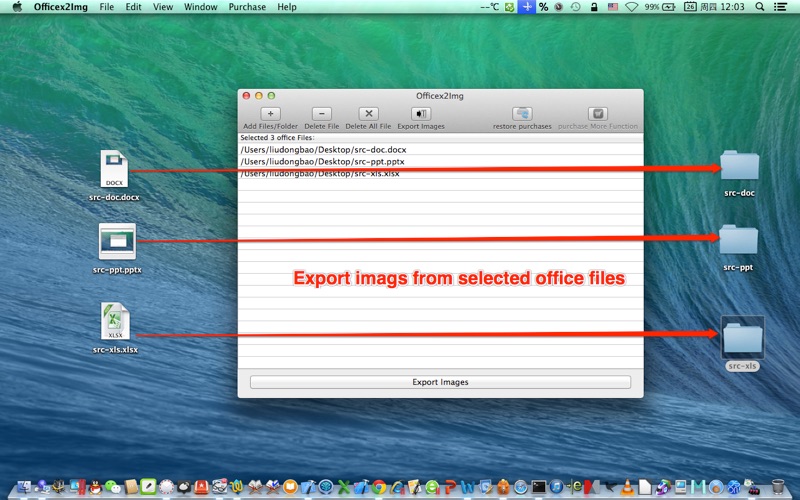Open Finder from the Dock

coord(24,487)
